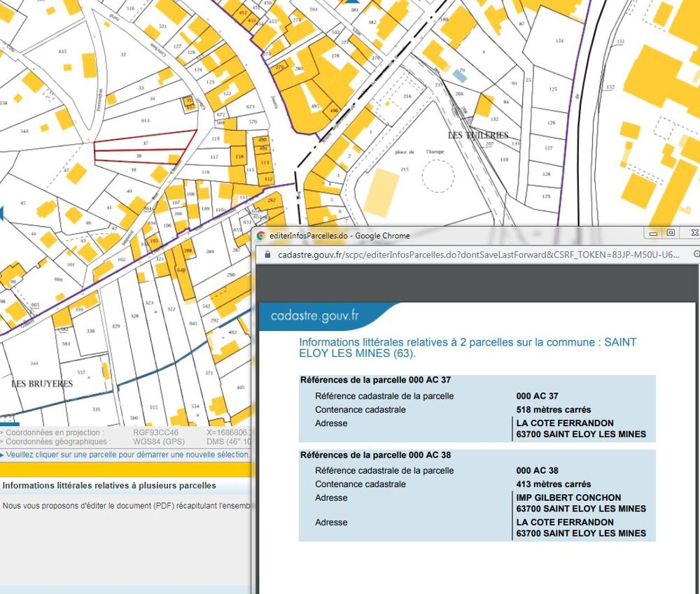This screenshot has height=594, width=700.
Task: Click 'LES BRUYERES' map label
Action: click(42, 384)
